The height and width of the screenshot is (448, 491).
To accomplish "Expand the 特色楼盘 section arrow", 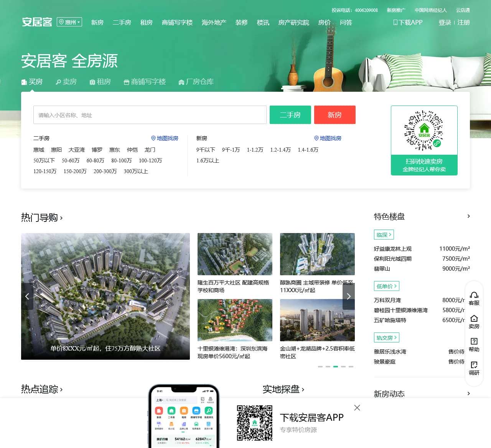I will (x=468, y=216).
